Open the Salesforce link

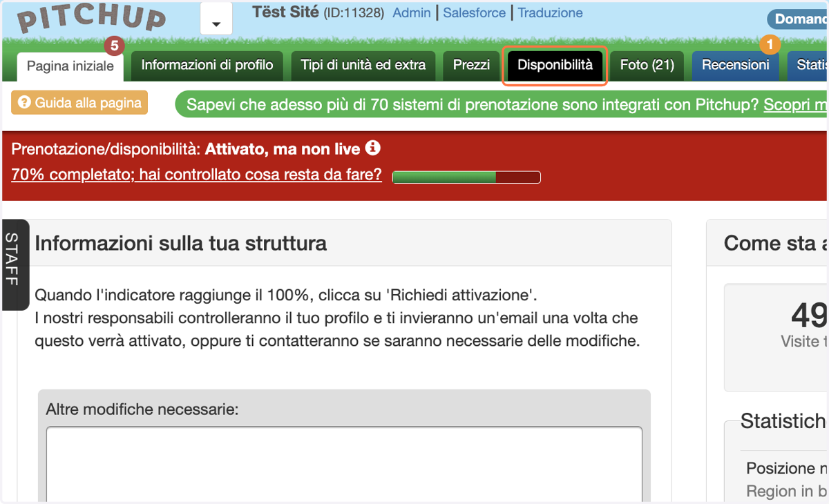click(475, 12)
